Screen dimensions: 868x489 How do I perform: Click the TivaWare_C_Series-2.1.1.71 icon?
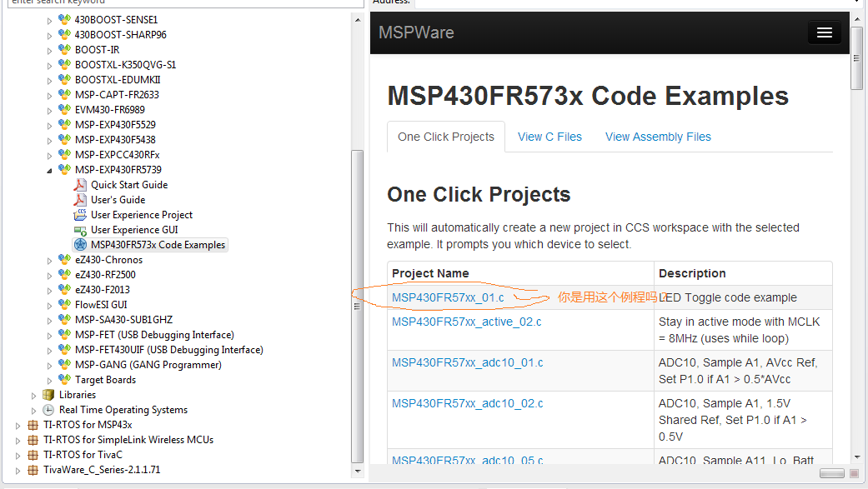tap(33, 470)
